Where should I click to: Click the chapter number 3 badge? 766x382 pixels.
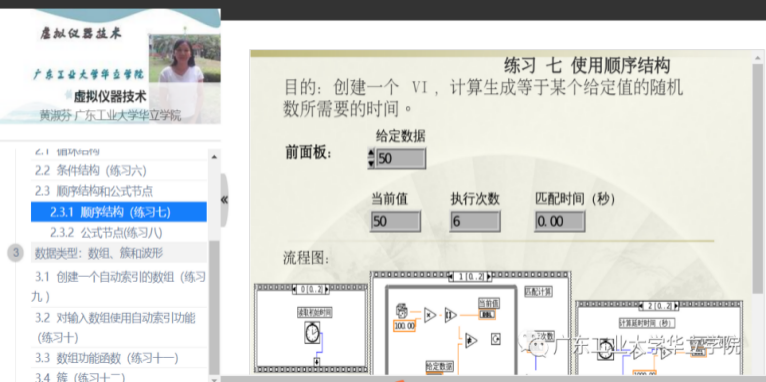(16, 253)
